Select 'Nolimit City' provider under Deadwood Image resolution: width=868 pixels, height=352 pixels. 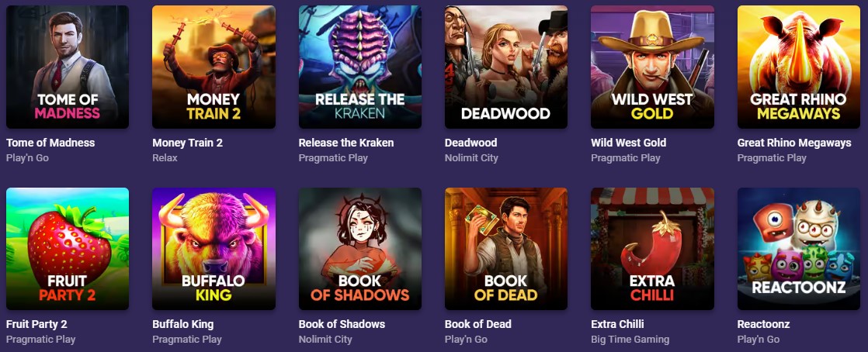[x=471, y=158]
